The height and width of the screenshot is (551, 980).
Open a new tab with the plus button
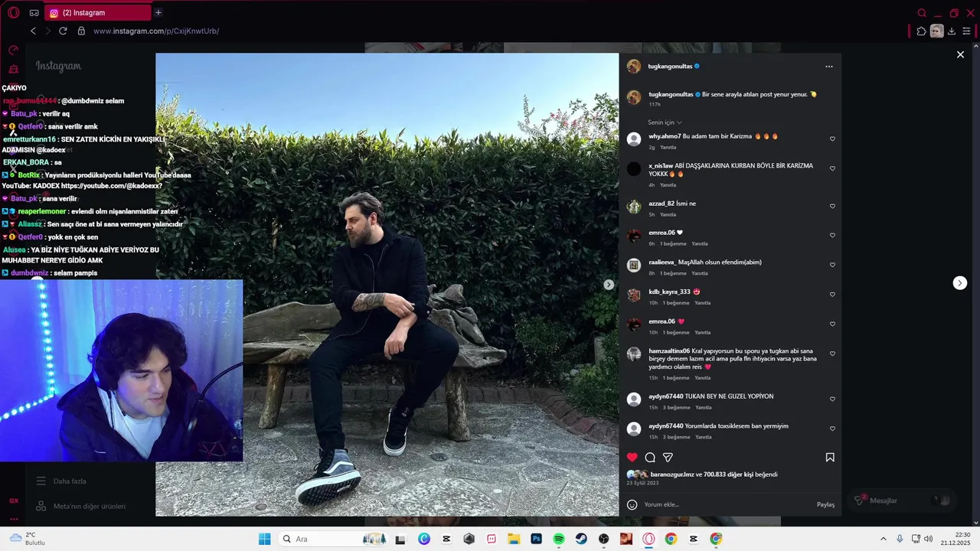tap(158, 12)
